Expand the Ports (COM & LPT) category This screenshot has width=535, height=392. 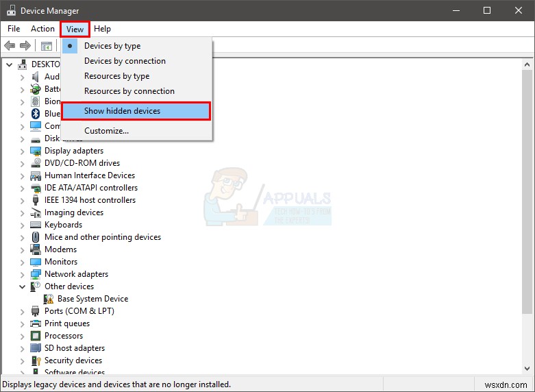pos(23,311)
